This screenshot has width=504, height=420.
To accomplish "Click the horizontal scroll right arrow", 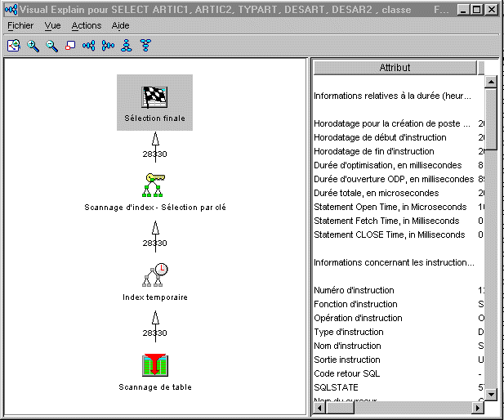I will tap(478, 408).
